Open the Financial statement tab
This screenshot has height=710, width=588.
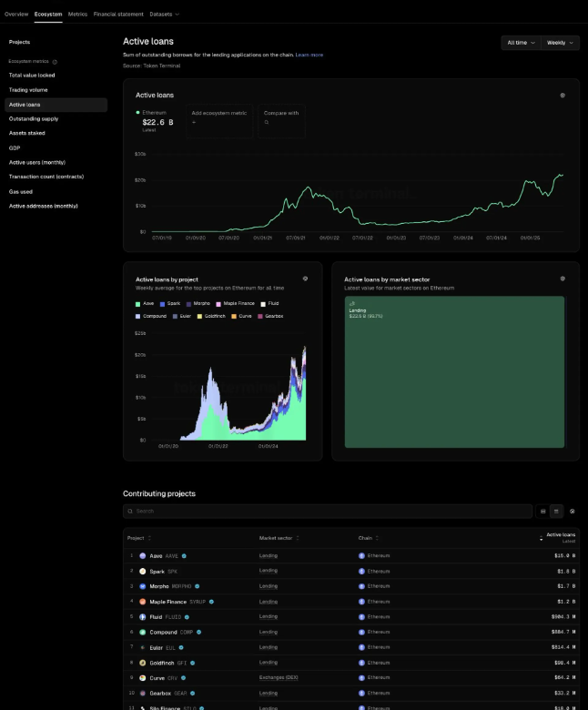click(x=118, y=14)
